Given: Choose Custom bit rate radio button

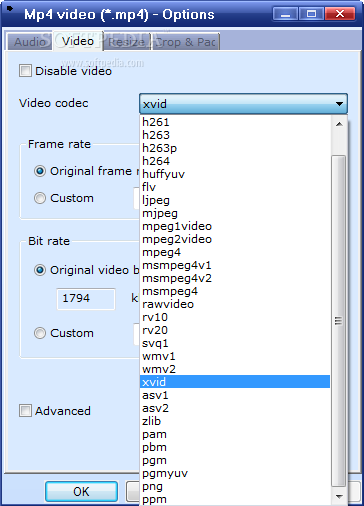Looking at the screenshot, I should coord(40,333).
